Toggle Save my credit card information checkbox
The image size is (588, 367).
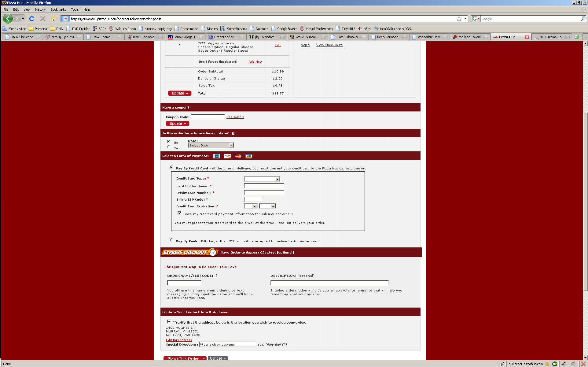pos(179,213)
